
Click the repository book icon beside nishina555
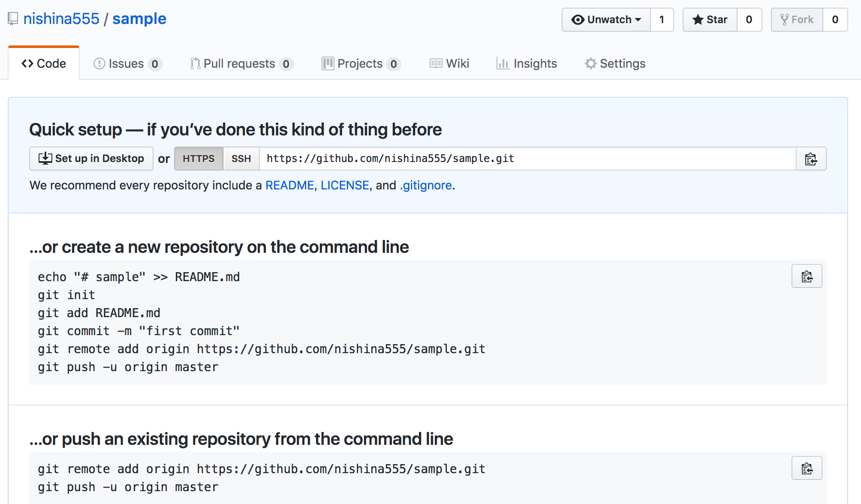(x=13, y=19)
